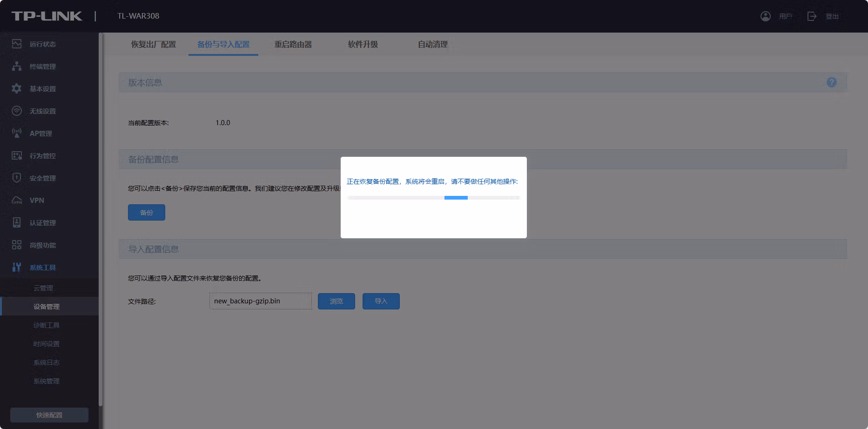Image resolution: width=868 pixels, height=429 pixels.
Task: Switch to the 恢复出厂配置 tab
Action: [154, 44]
